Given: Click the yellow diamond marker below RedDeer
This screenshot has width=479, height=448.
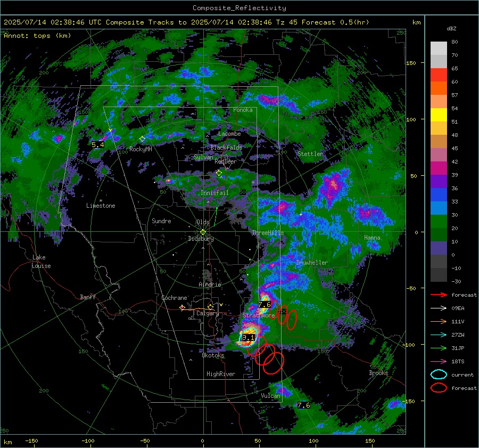Looking at the screenshot, I should pyautogui.click(x=219, y=173).
